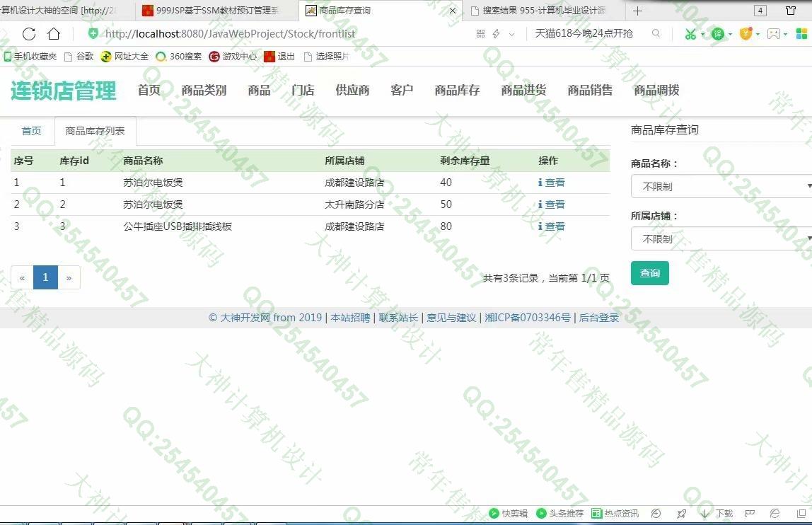Select the 商品库存列表 tab

tap(95, 131)
